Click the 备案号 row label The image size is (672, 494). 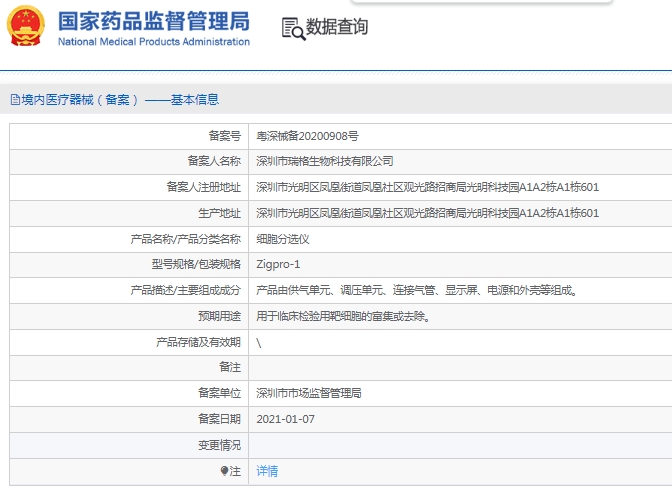[x=225, y=136]
